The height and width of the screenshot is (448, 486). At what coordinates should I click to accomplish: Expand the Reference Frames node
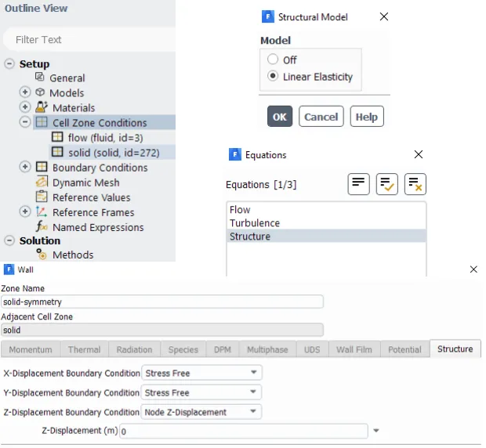tap(25, 211)
